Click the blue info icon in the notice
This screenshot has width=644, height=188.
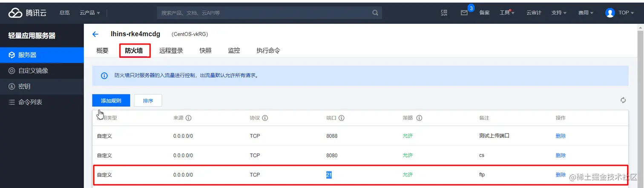[x=104, y=76]
